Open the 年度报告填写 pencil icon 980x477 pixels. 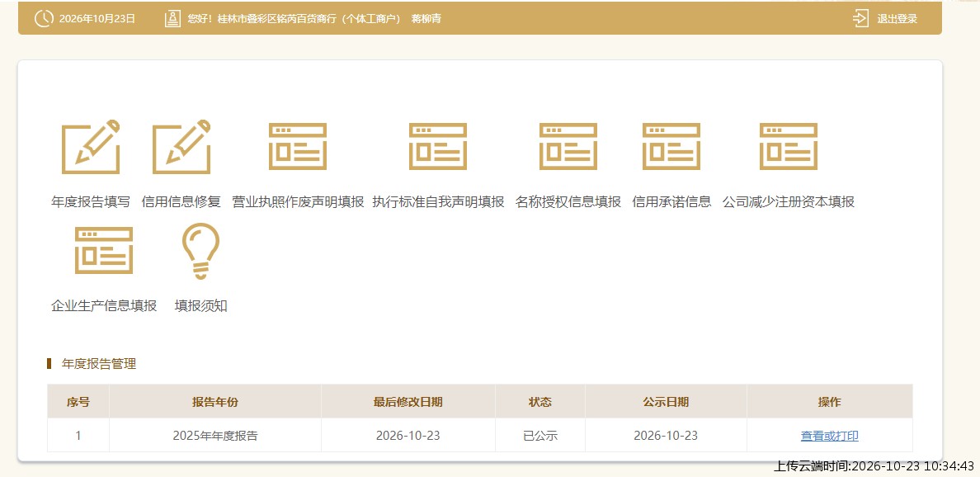pos(91,147)
